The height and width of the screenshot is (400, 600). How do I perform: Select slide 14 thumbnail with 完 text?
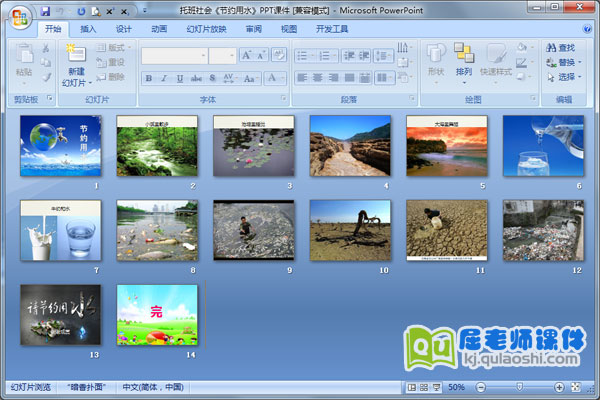(158, 314)
